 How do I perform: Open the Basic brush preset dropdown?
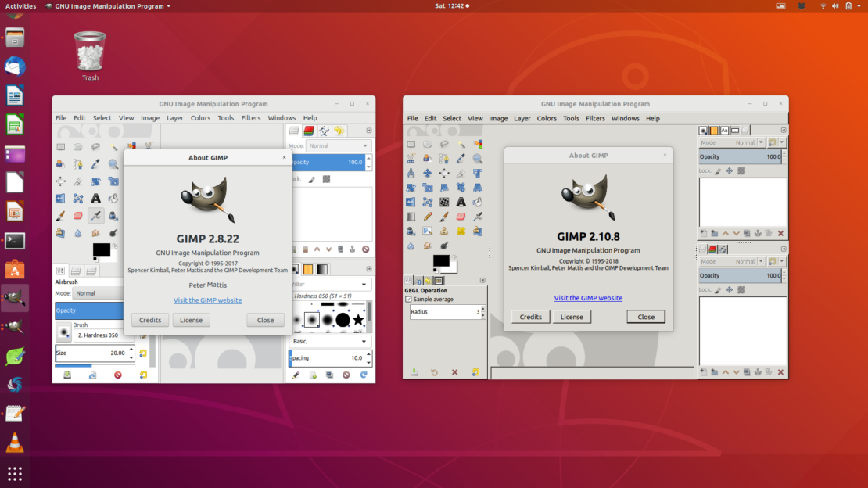pos(330,341)
